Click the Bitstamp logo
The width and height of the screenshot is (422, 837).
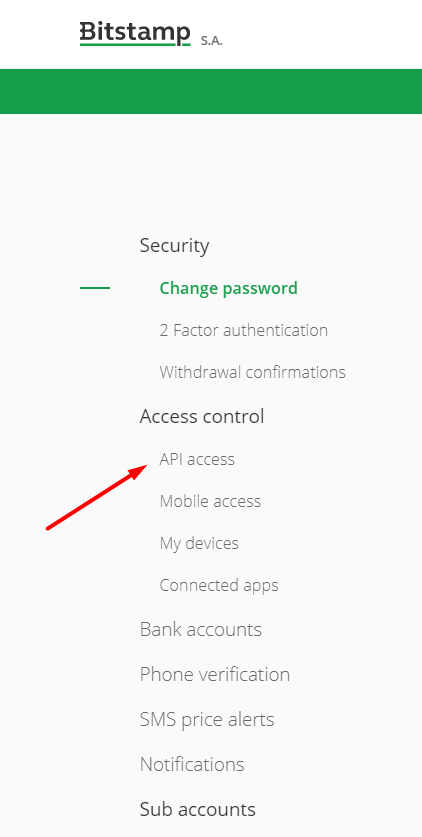[x=135, y=34]
